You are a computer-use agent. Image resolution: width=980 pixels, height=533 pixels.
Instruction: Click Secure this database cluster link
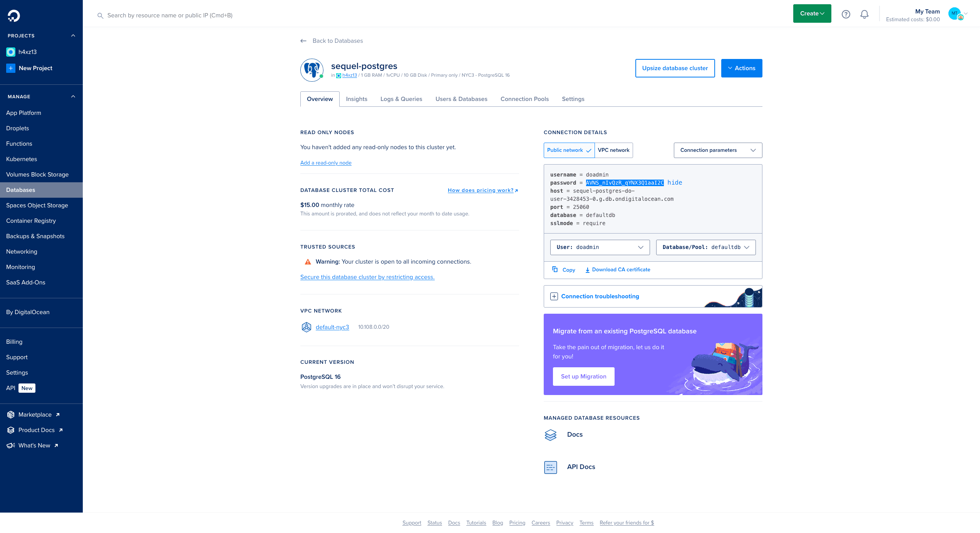(367, 277)
